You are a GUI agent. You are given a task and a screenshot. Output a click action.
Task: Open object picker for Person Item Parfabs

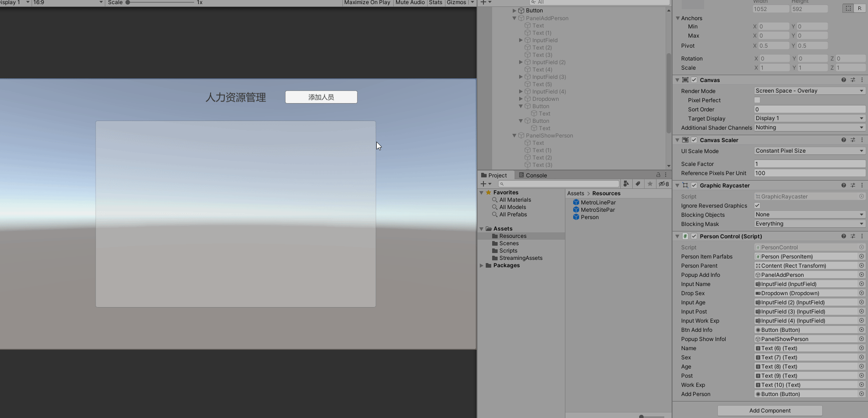click(x=862, y=257)
